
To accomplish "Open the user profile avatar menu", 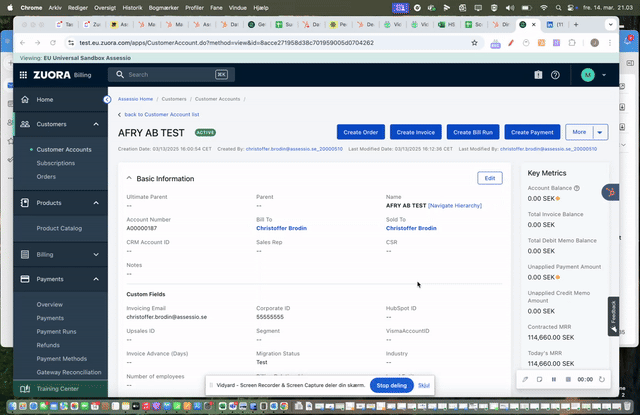I will point(588,75).
